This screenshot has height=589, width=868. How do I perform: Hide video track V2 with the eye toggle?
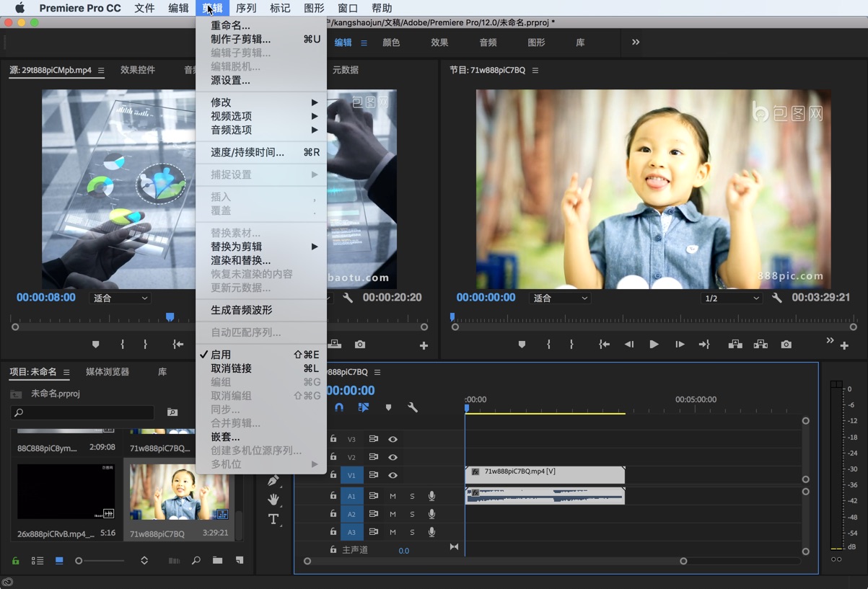[393, 456]
